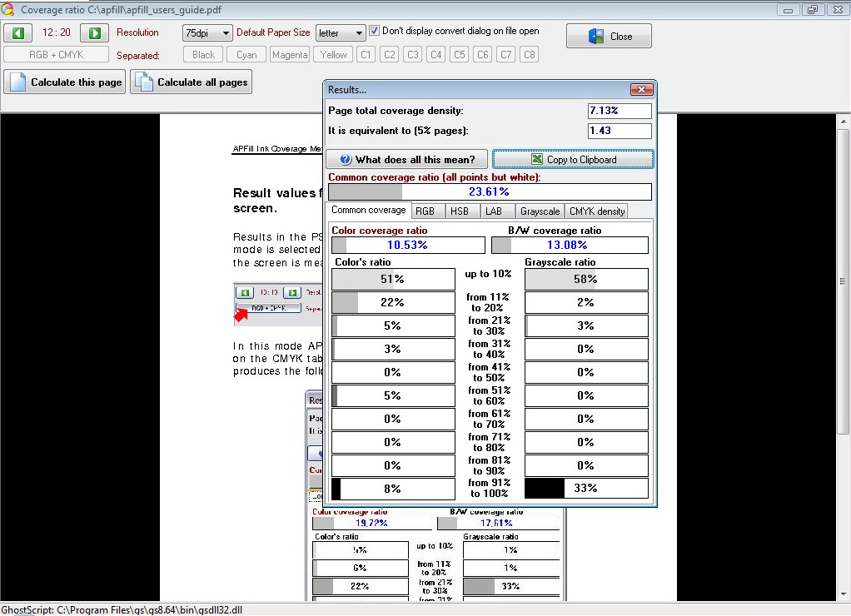Toggle the RGB + CMYK mode button
The width and height of the screenshot is (851, 616).
coord(56,55)
